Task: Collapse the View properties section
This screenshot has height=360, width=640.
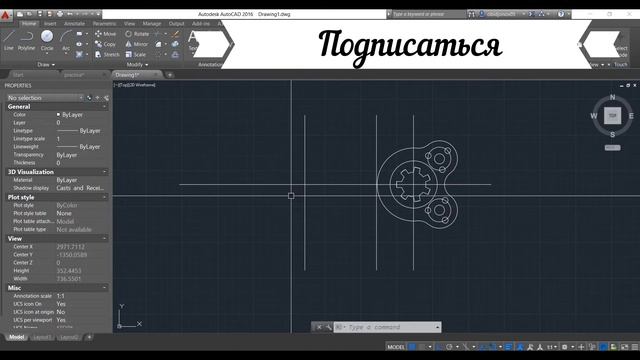Action: click(104, 238)
